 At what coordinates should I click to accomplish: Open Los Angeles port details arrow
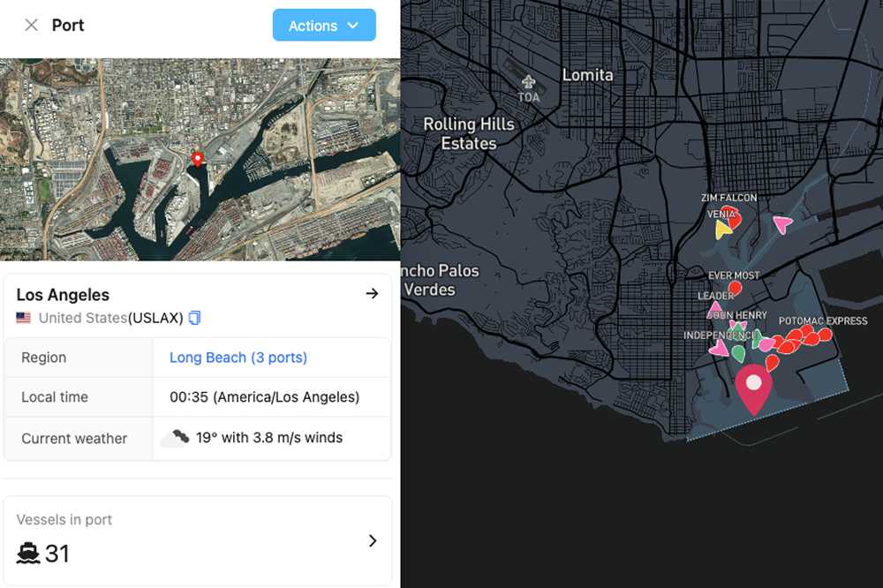pyautogui.click(x=372, y=294)
